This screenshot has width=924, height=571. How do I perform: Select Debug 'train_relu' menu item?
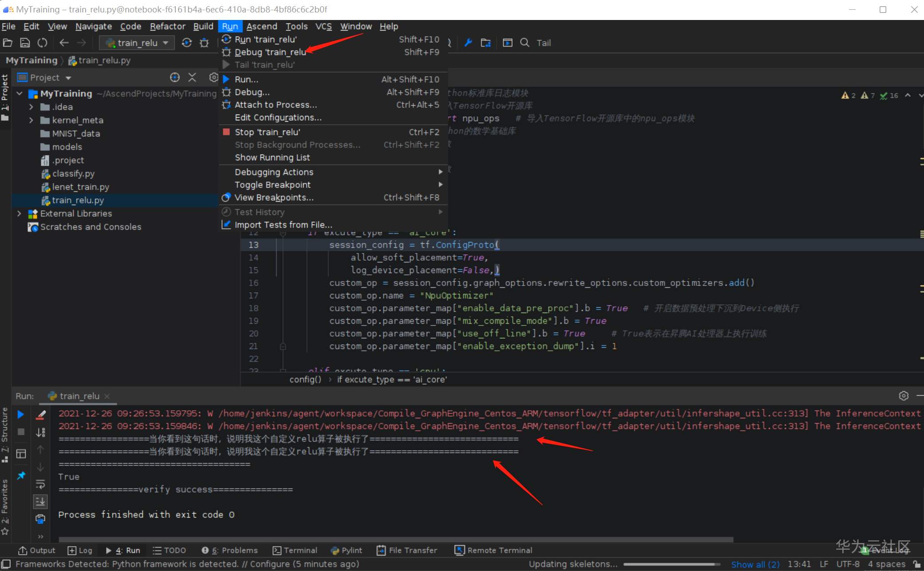point(270,52)
